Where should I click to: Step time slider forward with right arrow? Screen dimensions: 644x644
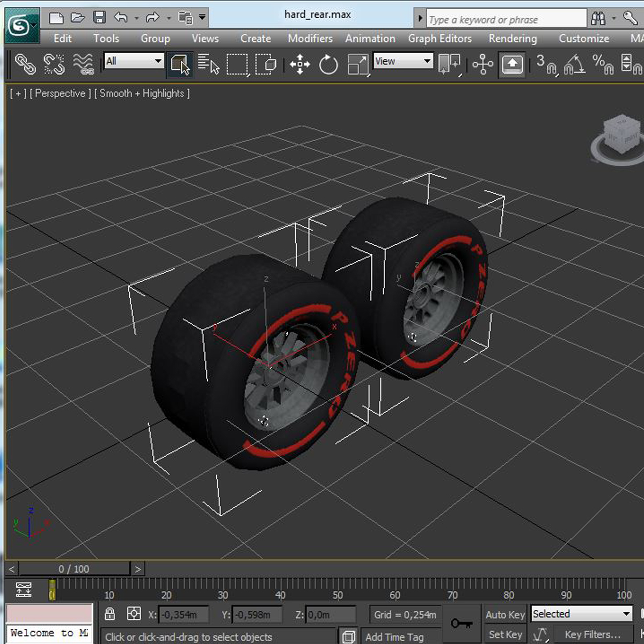tap(138, 569)
